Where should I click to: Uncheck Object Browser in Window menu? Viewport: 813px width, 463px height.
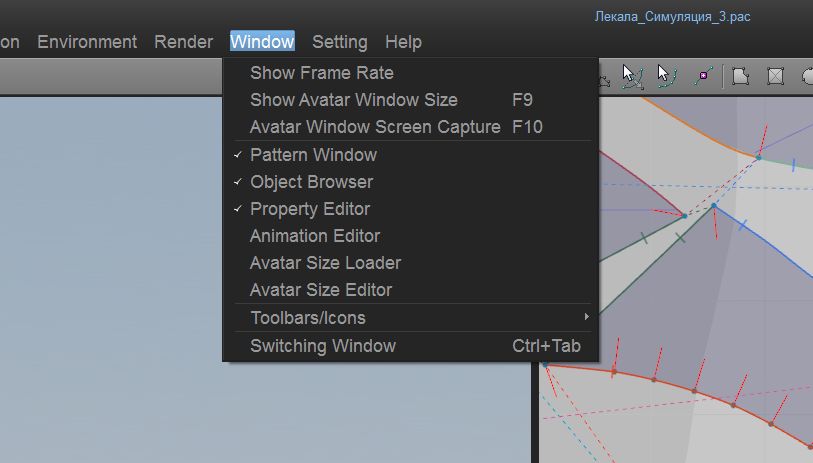311,182
